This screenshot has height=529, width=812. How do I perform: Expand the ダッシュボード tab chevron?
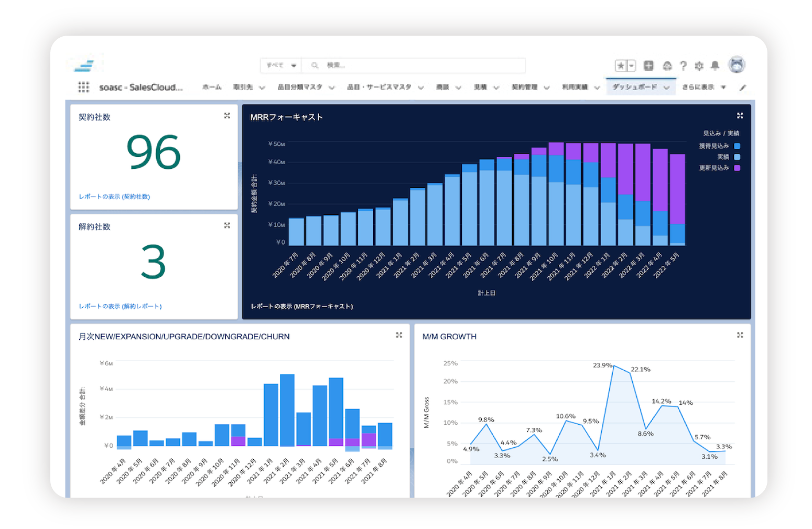coord(666,88)
